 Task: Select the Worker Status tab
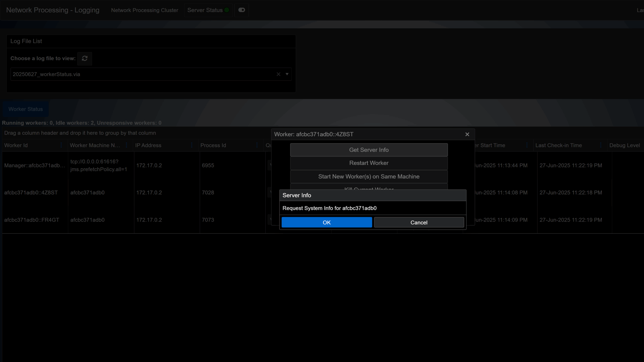[x=26, y=109]
